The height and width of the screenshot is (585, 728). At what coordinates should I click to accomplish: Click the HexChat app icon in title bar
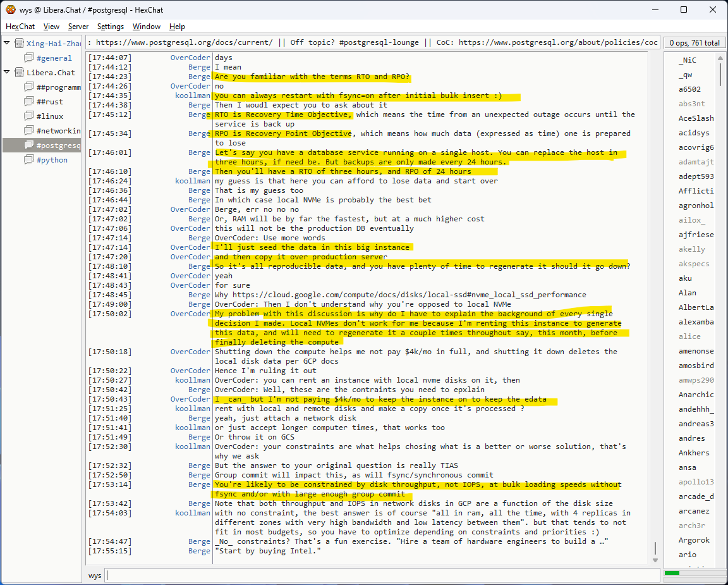pyautogui.click(x=11, y=10)
